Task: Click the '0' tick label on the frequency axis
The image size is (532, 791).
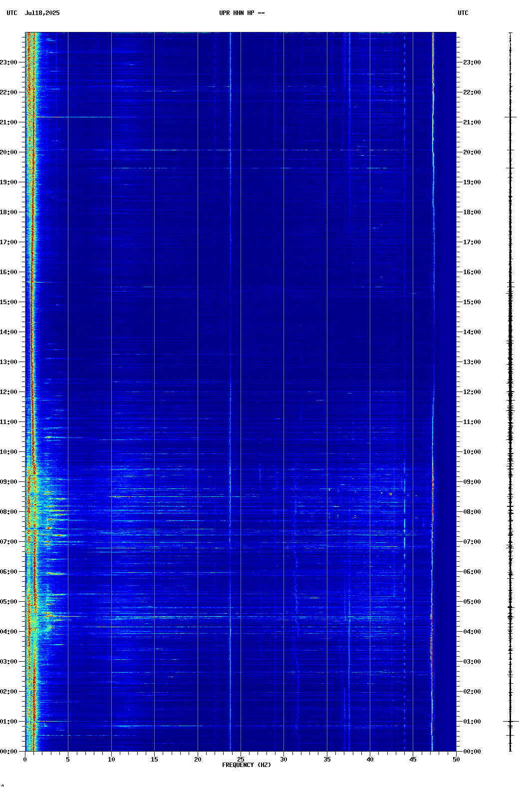Action: tap(25, 760)
